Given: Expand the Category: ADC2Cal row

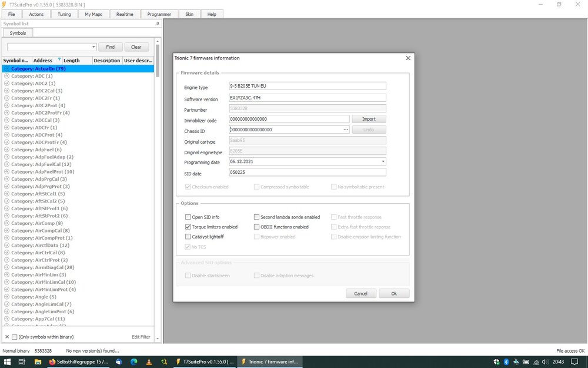Looking at the screenshot, I should (6, 91).
